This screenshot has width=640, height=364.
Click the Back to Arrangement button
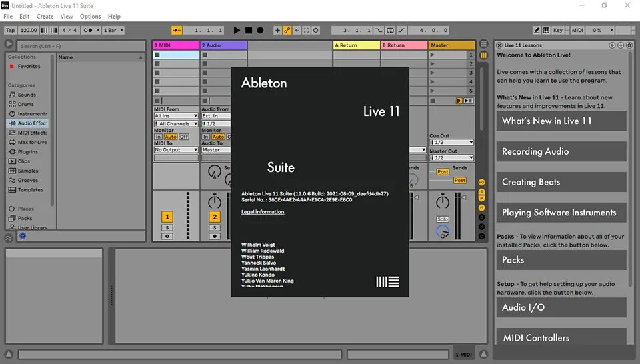click(459, 101)
